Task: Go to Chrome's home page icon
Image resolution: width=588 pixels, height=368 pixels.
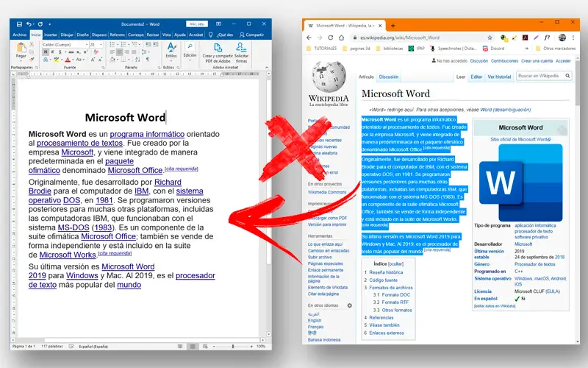Action: pos(341,38)
